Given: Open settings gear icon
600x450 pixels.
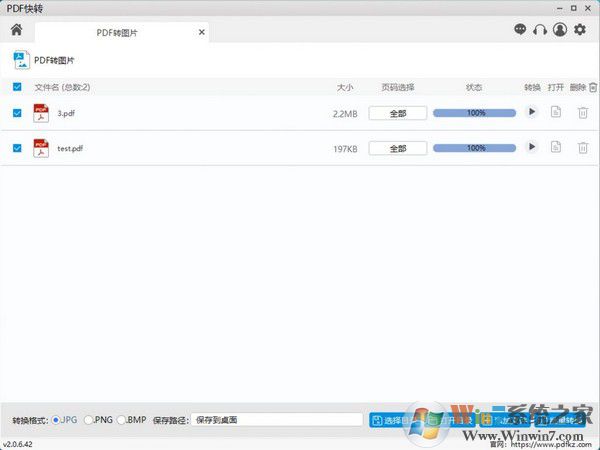Looking at the screenshot, I should click(580, 29).
